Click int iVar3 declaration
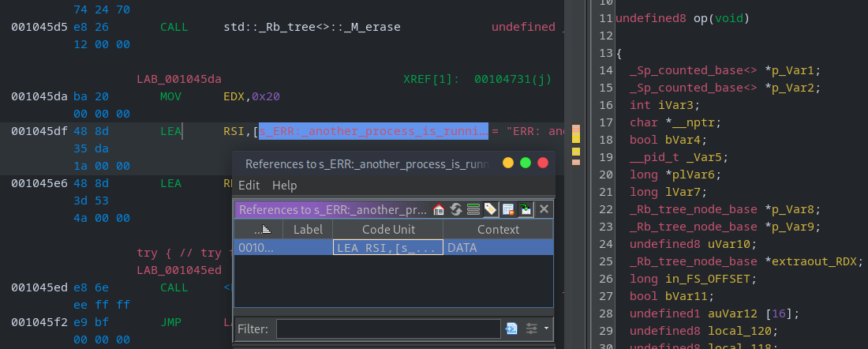The height and width of the screenshot is (349, 868). [x=665, y=105]
